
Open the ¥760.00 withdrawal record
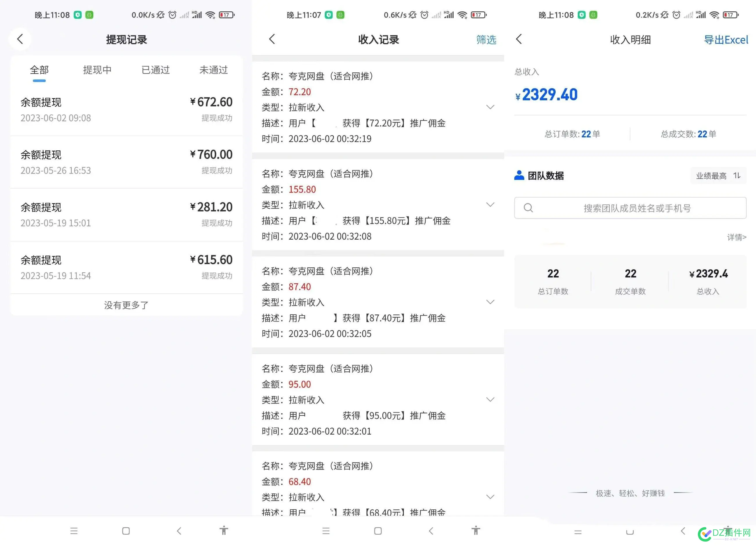126,162
